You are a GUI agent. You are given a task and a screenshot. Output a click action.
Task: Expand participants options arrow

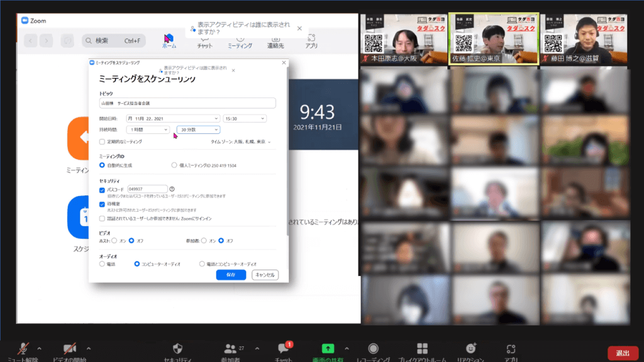pos(257,348)
